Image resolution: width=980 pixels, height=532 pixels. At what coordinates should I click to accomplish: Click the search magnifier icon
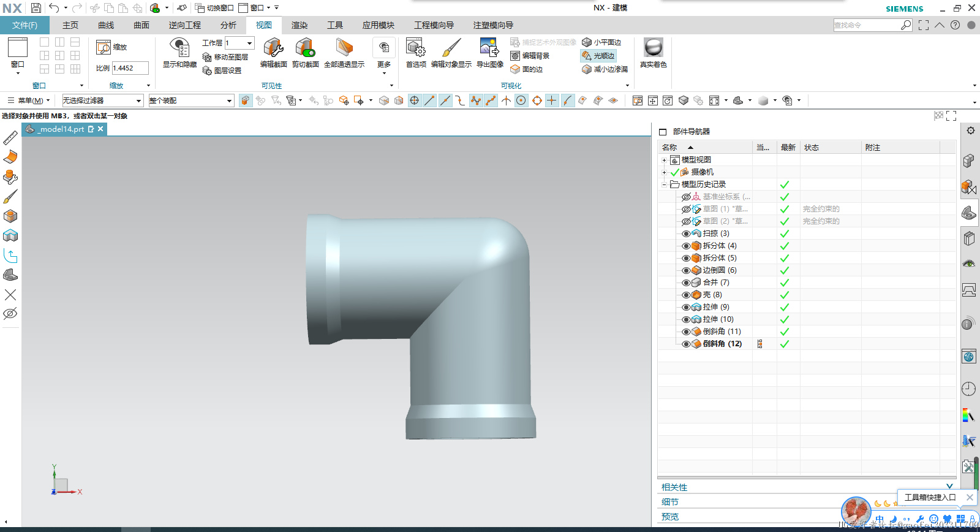pos(906,25)
